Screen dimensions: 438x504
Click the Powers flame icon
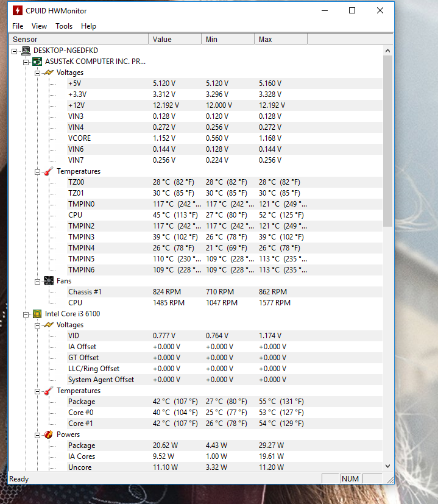point(49,435)
